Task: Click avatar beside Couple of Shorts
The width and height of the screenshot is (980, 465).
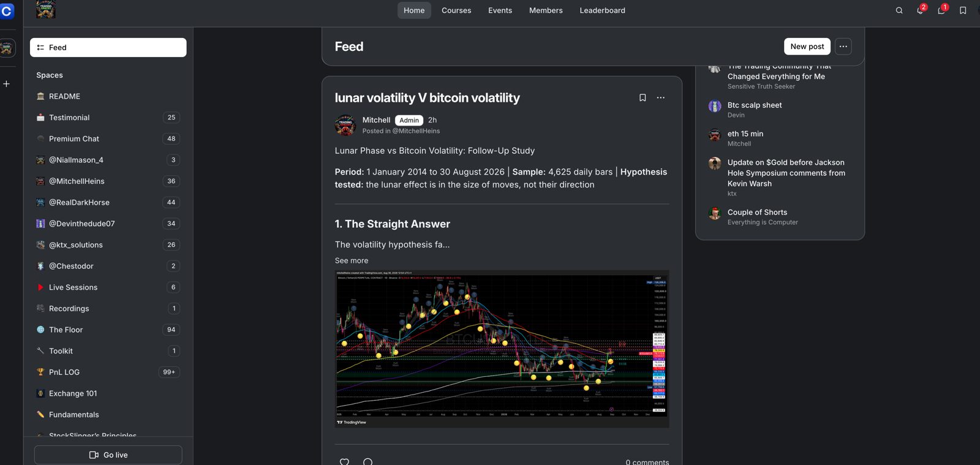Action: point(715,213)
